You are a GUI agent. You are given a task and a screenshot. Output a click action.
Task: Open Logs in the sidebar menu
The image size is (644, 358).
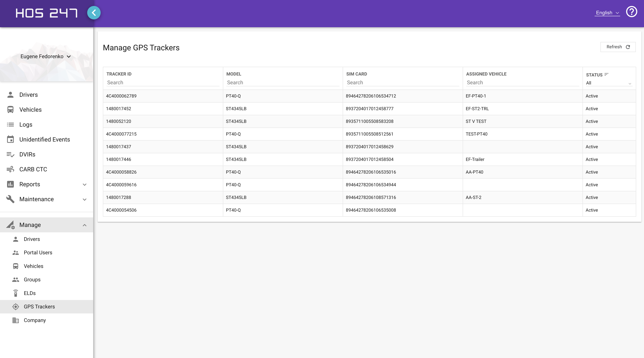[47, 125]
